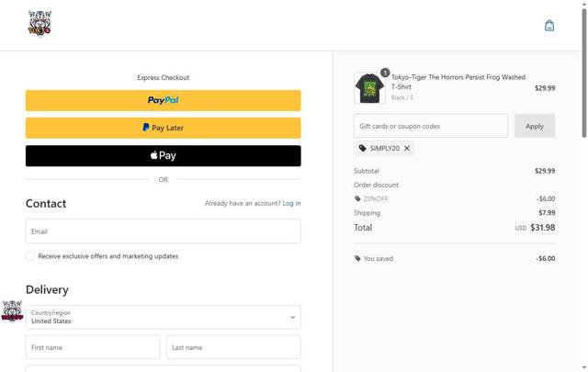588x372 pixels.
Task: Click the tag icon beside You saved
Action: click(x=357, y=258)
